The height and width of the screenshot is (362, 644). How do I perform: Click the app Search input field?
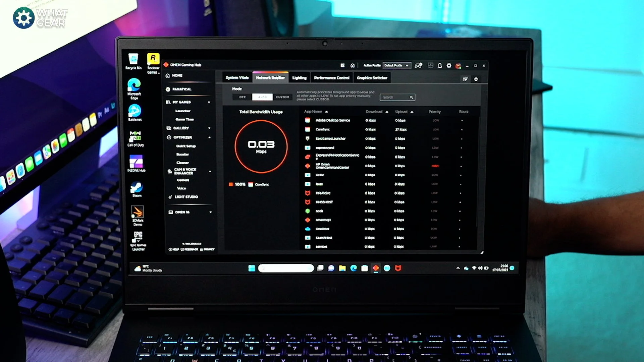(397, 97)
